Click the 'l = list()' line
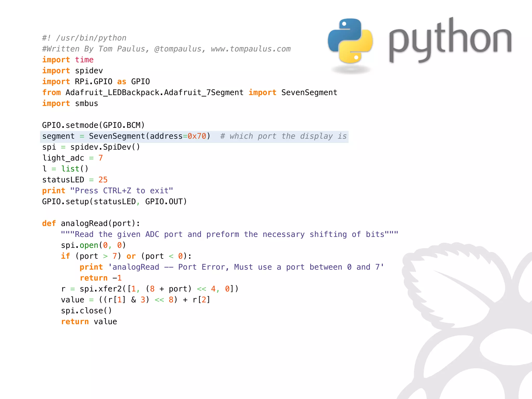 pyautogui.click(x=65, y=169)
